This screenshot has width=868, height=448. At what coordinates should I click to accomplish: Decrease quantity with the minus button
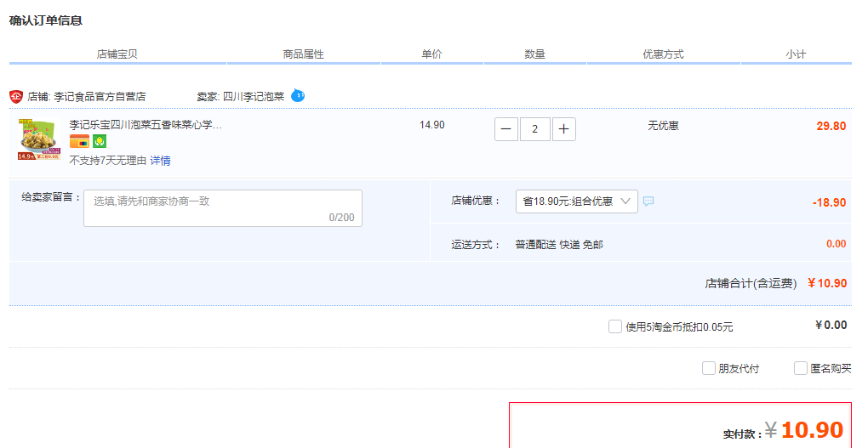point(506,129)
